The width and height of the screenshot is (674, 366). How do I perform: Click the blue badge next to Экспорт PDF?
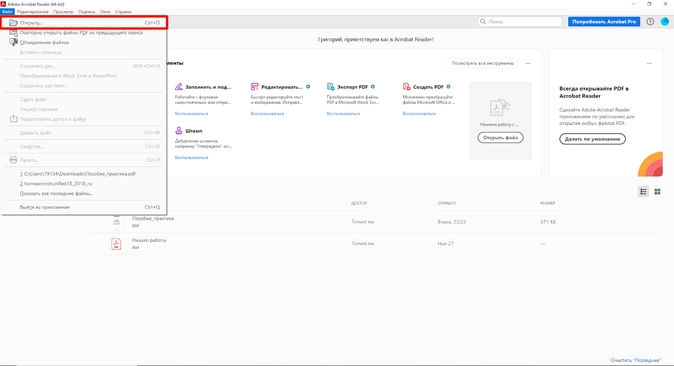pos(373,86)
